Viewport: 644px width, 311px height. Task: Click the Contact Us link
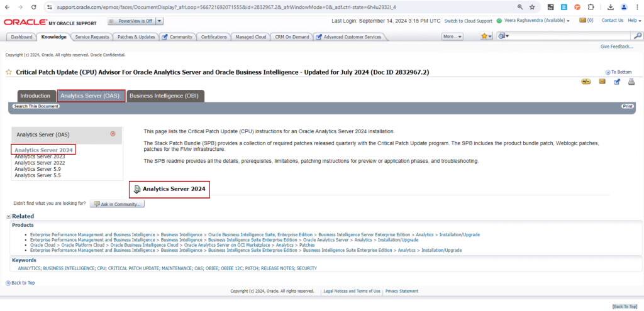(x=612, y=21)
